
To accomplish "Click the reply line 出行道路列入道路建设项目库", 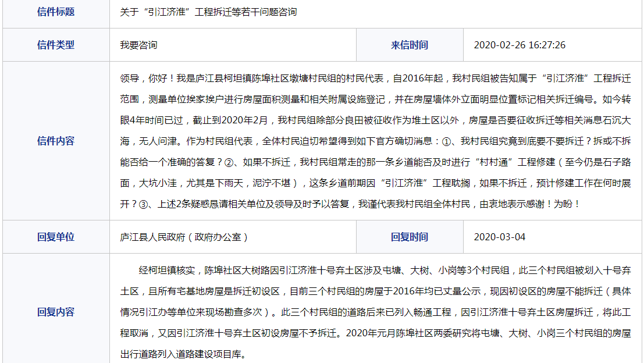I will coord(184,354).
